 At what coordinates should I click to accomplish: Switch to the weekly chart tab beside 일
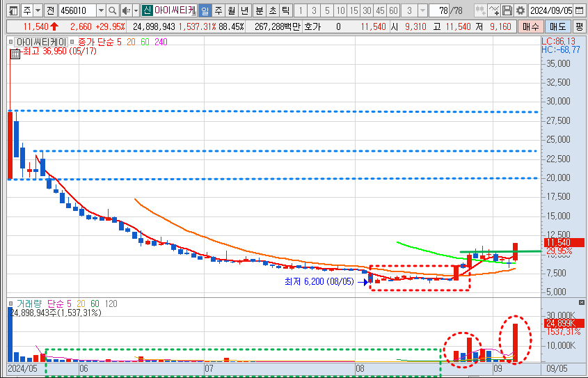click(x=218, y=10)
